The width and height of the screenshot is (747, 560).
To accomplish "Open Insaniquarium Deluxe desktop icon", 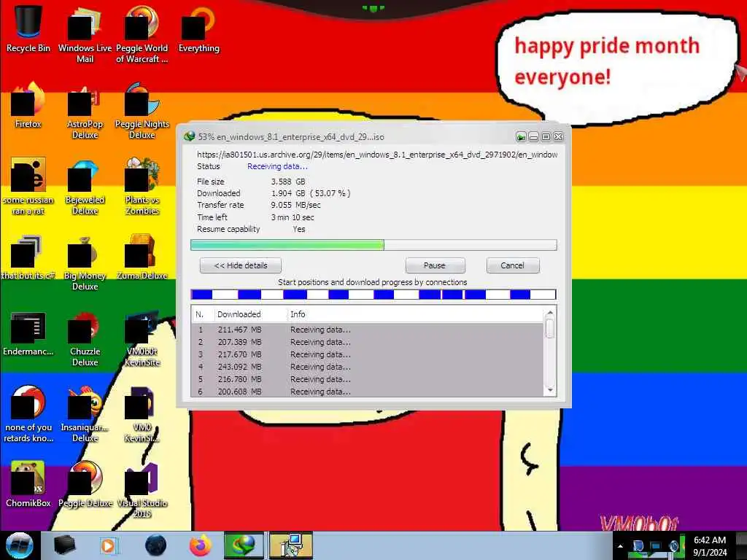I will coord(85,414).
